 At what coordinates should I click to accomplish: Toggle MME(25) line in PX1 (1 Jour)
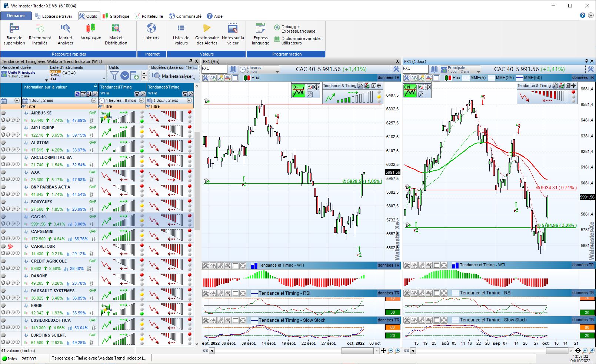(x=501, y=78)
